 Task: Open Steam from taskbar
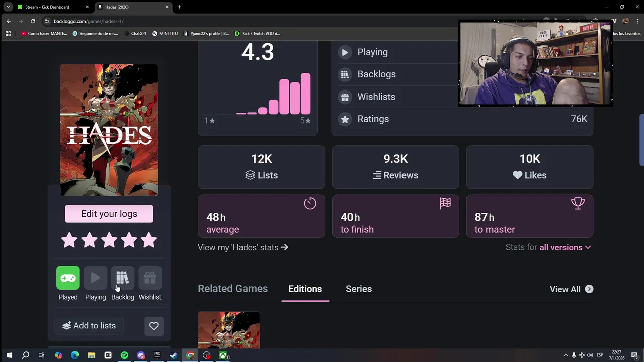(x=174, y=355)
